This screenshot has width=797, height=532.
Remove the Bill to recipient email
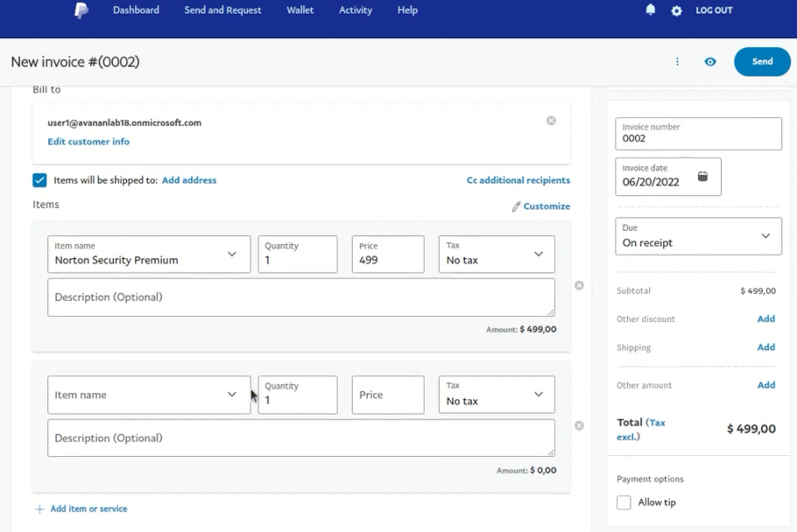click(x=551, y=121)
